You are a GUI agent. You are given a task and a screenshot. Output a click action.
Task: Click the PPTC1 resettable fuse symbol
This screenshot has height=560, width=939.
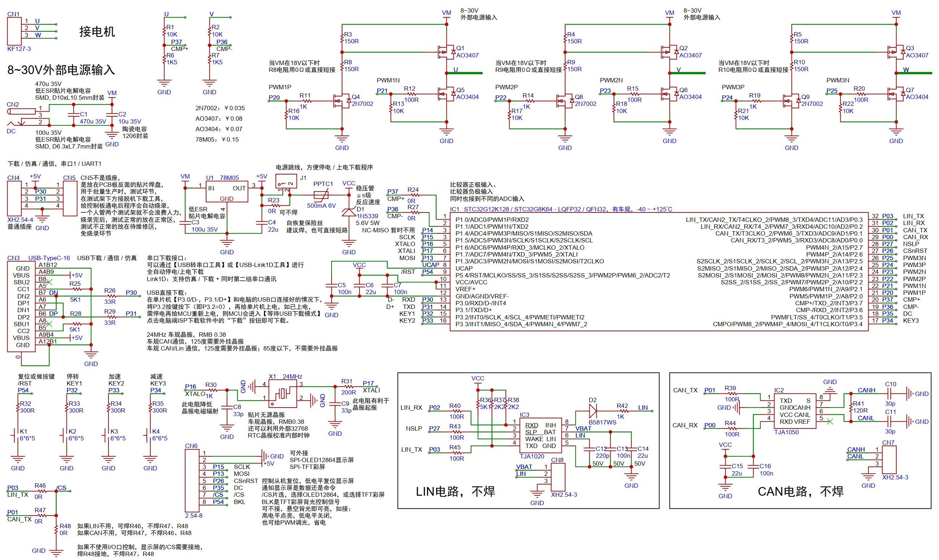point(321,195)
